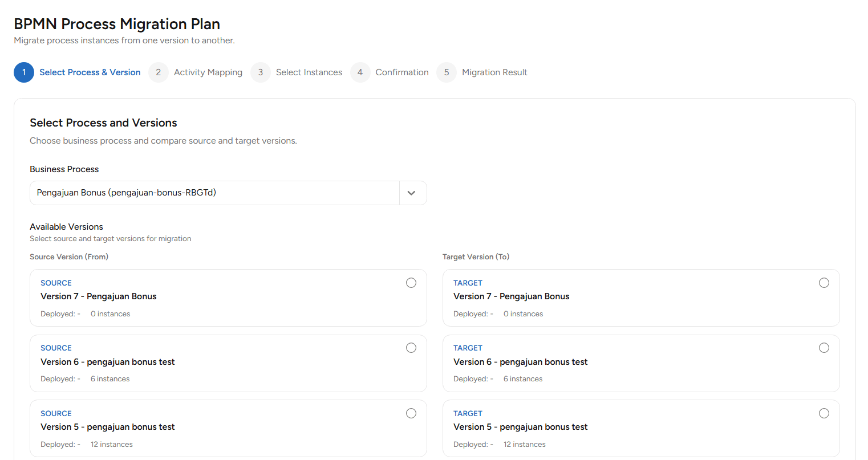The width and height of the screenshot is (868, 460).
Task: Click the 'Available Versions' heading
Action: tap(67, 227)
